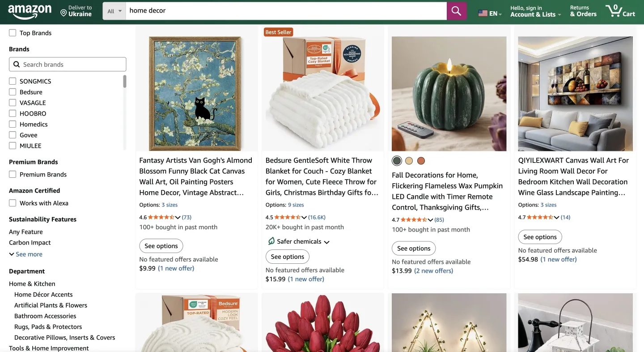This screenshot has width=644, height=352.
Task: Check the Premium Brands checkbox
Action: [12, 174]
